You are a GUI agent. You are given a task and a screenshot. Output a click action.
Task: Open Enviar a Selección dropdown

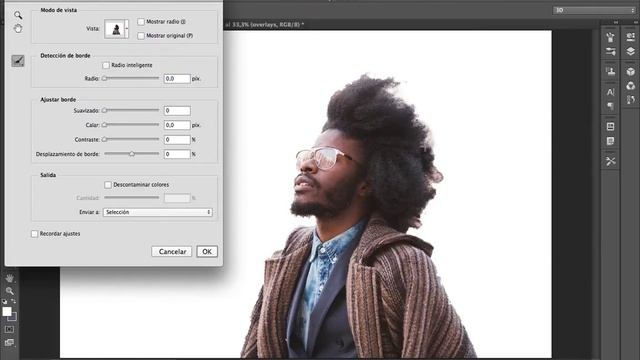pos(158,212)
